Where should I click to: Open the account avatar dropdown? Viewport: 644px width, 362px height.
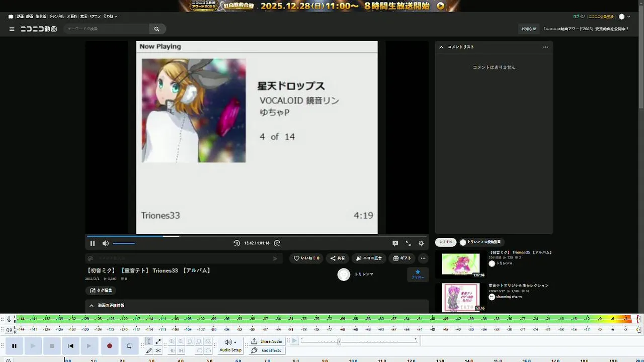pyautogui.click(x=624, y=17)
